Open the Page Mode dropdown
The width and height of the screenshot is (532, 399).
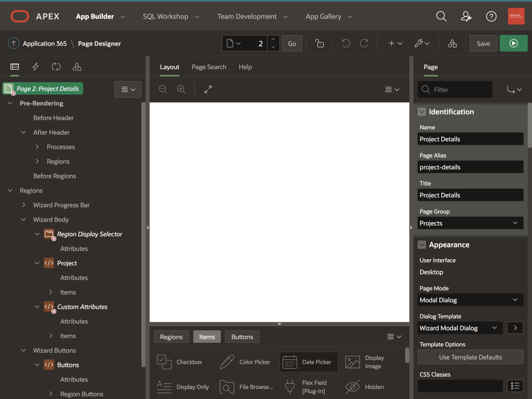coord(470,300)
